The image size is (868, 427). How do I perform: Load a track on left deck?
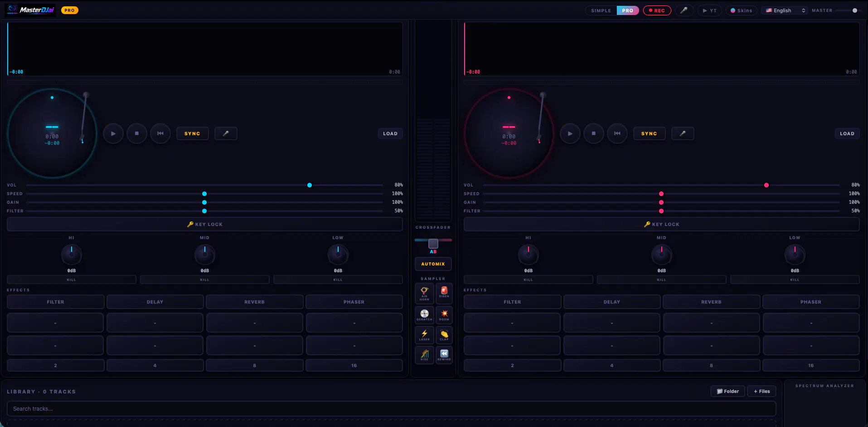390,133
